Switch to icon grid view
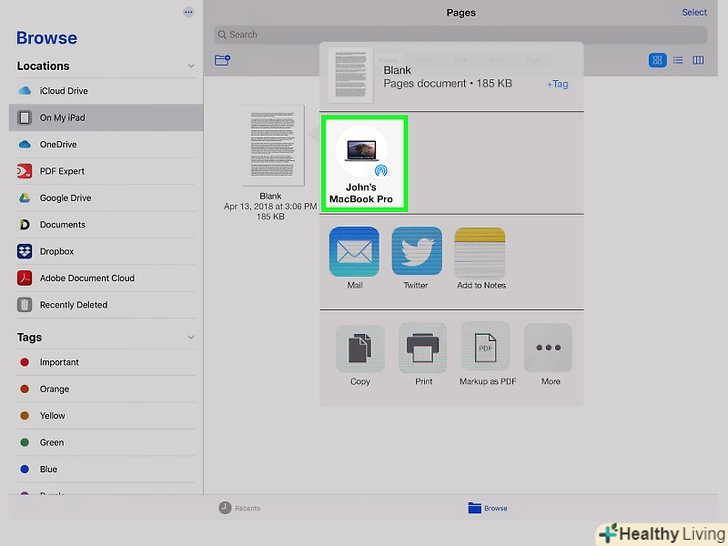The height and width of the screenshot is (546, 728). pos(657,60)
